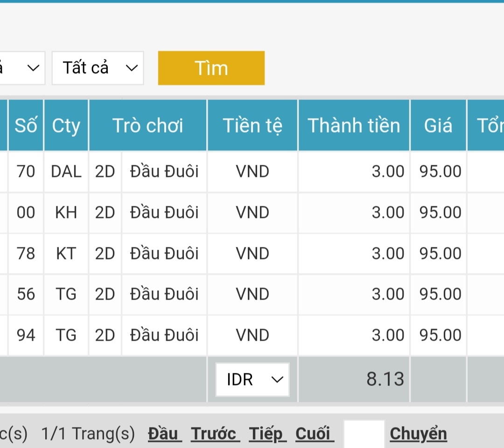Image resolution: width=504 pixels, height=448 pixels.
Task: Click the Cty column header
Action: pyautogui.click(x=66, y=126)
